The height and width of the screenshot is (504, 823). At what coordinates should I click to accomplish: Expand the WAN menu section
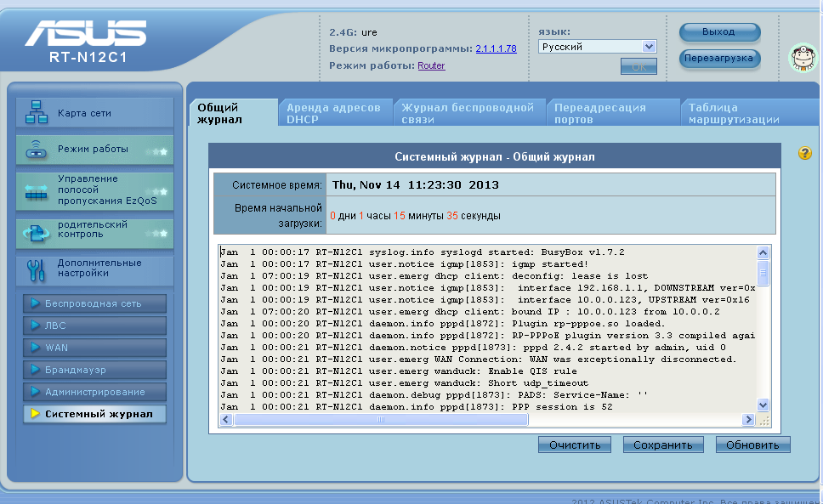94,348
